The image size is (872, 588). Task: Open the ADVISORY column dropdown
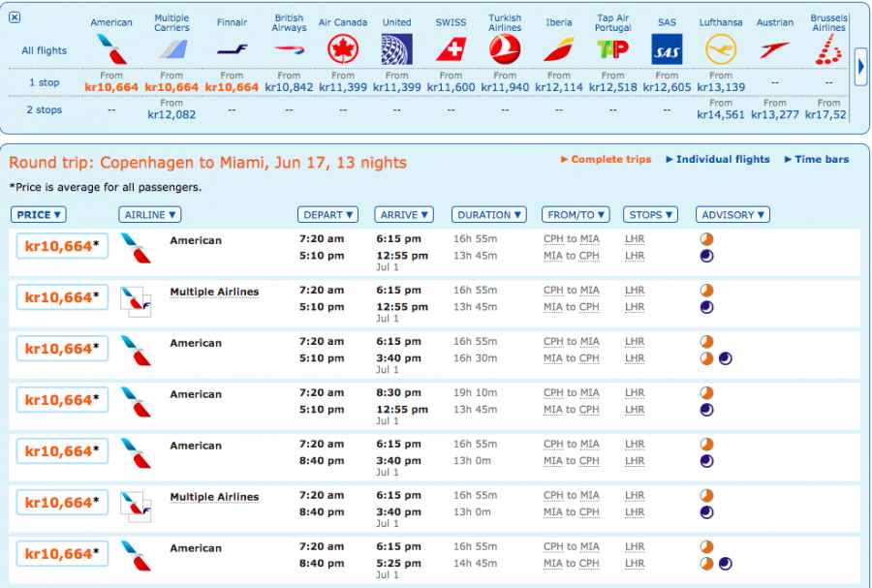732,215
